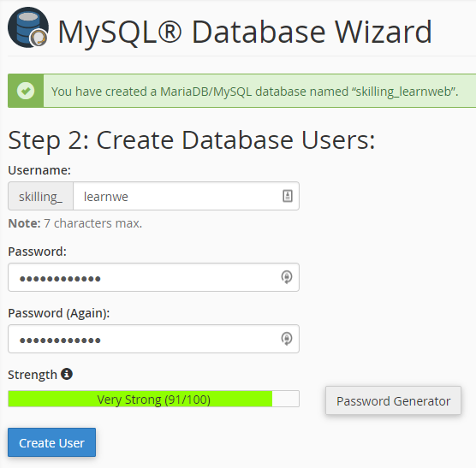Focus the first Password input field
Image resolution: width=476 pixels, height=468 pixels.
(153, 277)
